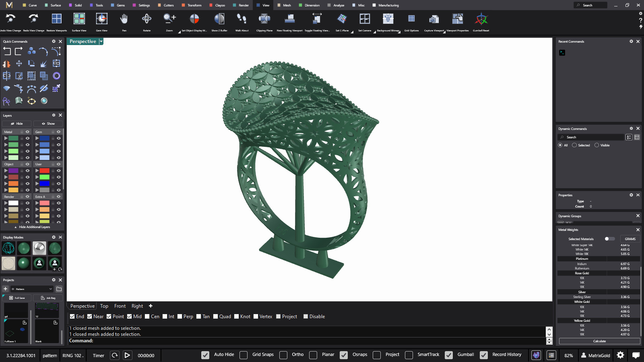Expand the purple Object layer arrow
Screen dimensions: 644x362
point(6,171)
